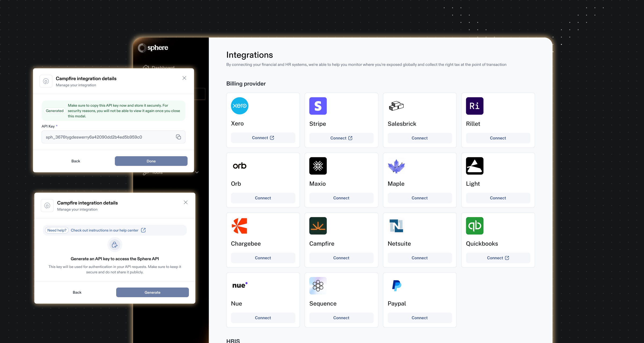
Task: Click the Xero logo icon
Action: tap(239, 106)
